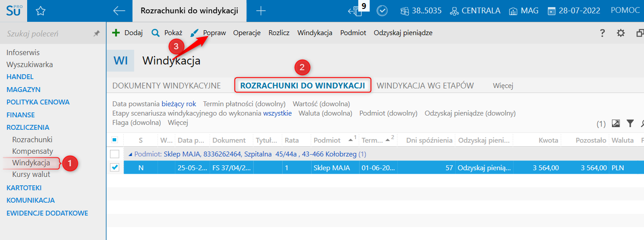Image resolution: width=644 pixels, height=240 pixels.
Task: Open Wyszukiwarka in sidebar
Action: pyautogui.click(x=30, y=64)
